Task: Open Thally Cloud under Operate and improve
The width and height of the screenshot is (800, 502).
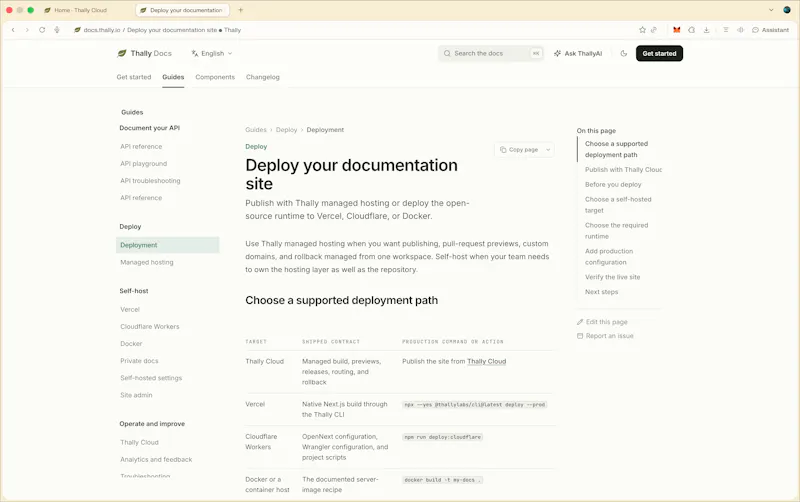Action: (139, 442)
